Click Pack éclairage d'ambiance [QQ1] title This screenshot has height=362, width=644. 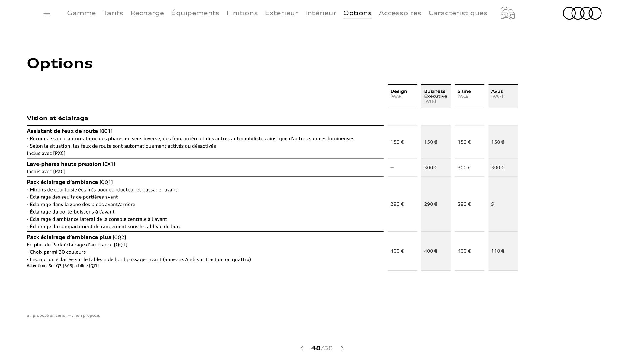click(70, 182)
